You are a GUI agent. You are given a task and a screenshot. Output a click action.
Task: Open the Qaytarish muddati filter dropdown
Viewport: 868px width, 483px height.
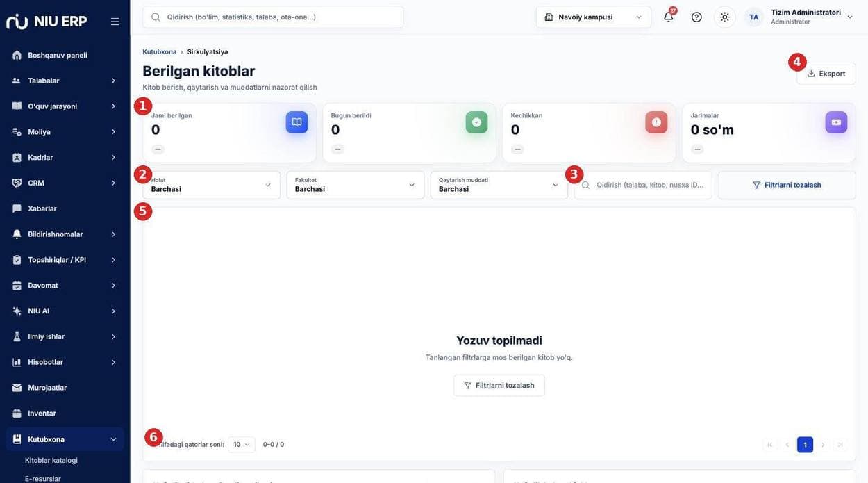click(x=499, y=185)
